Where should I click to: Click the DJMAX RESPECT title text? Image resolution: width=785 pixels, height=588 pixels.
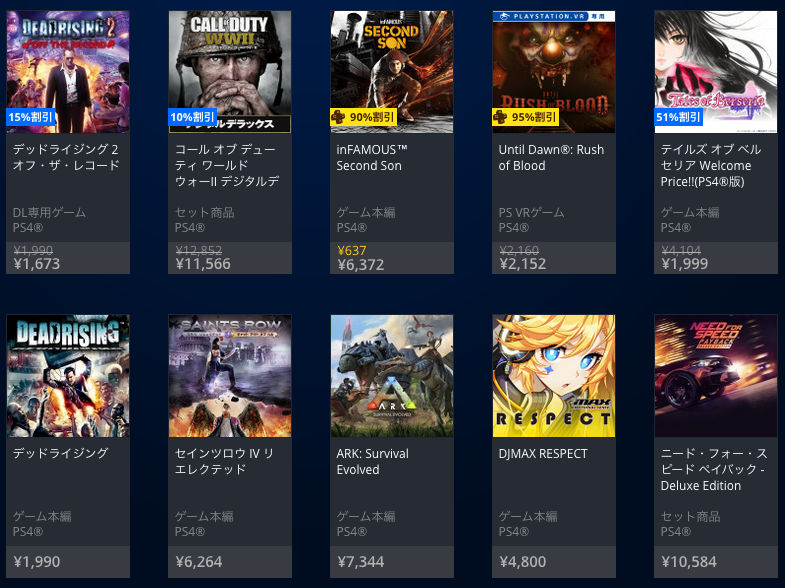point(543,453)
